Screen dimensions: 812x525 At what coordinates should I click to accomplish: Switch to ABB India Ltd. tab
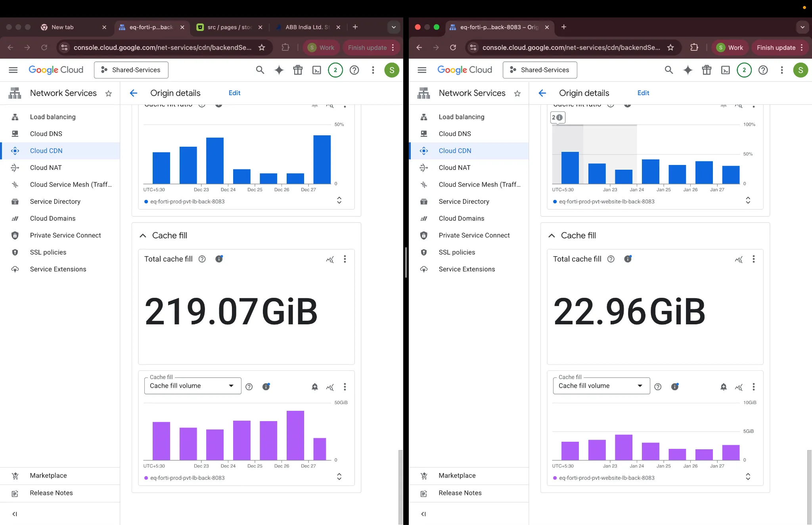308,27
